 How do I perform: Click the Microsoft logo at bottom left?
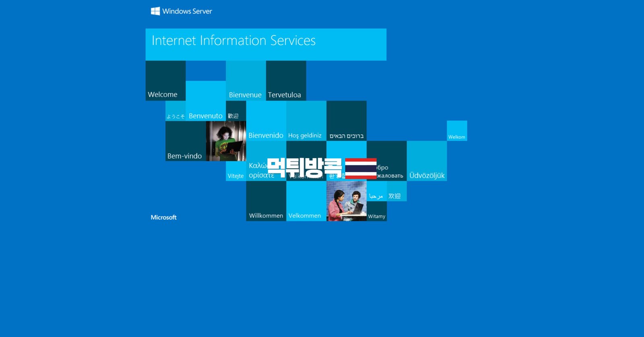(163, 217)
